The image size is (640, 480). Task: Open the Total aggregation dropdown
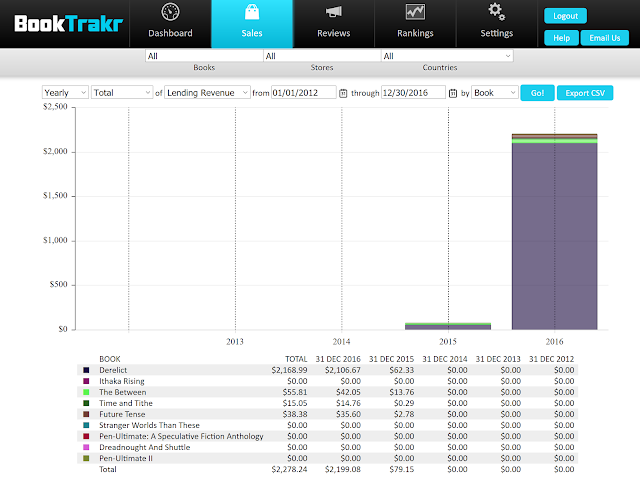pyautogui.click(x=122, y=93)
